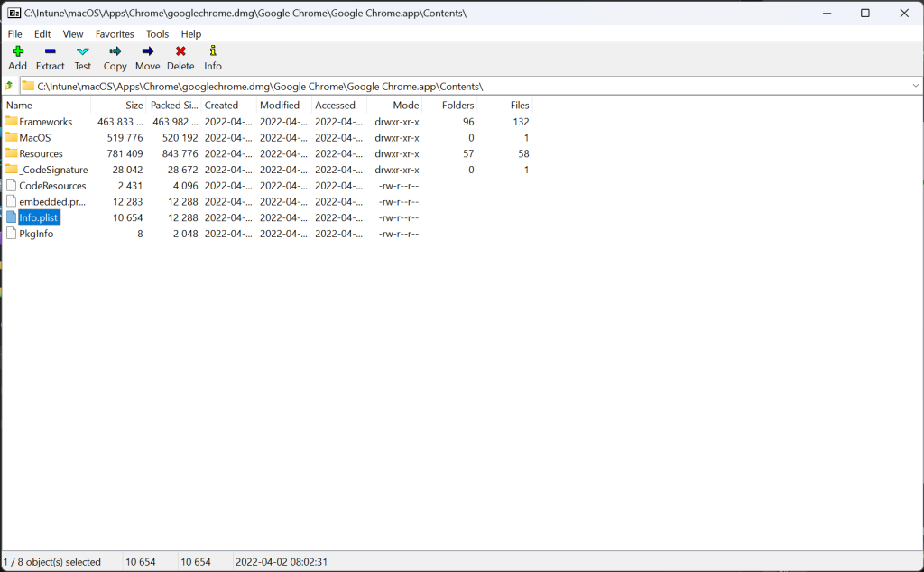Screen dimensions: 924x572
Task: Click the 7-Zip title bar app icon
Action: [x=14, y=13]
